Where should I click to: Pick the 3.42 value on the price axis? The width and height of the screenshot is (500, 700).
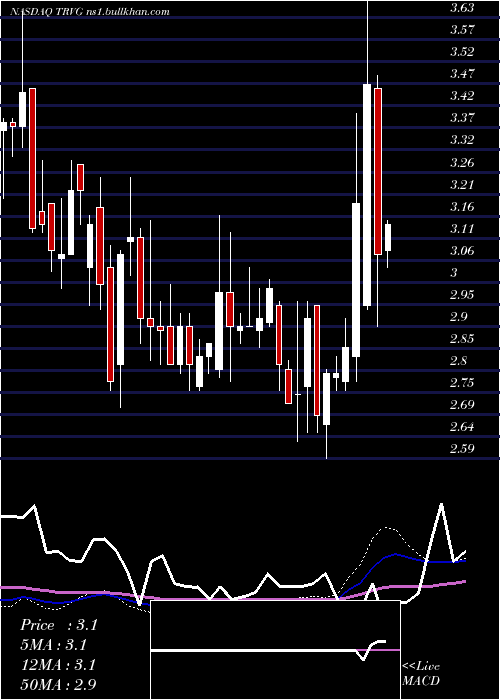tap(462, 96)
